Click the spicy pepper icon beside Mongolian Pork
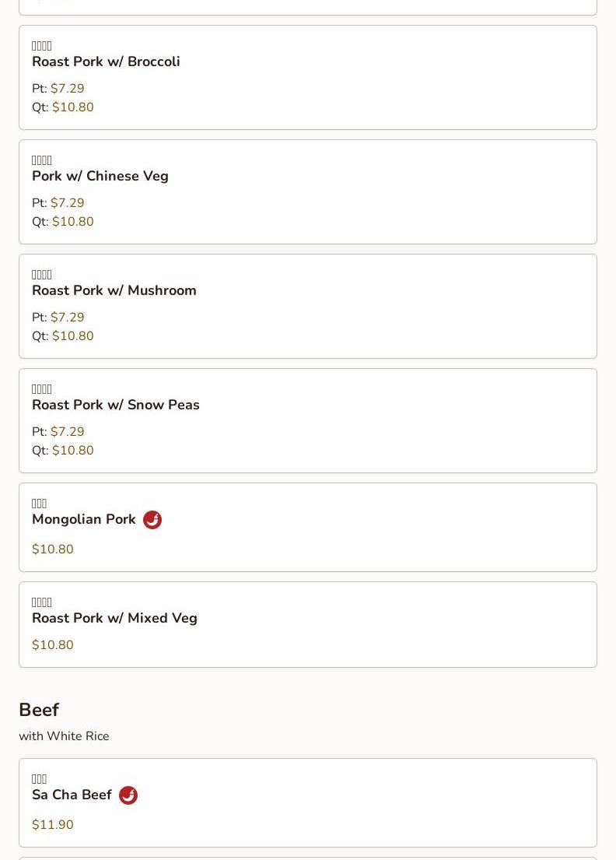616x860 pixels. 152,520
